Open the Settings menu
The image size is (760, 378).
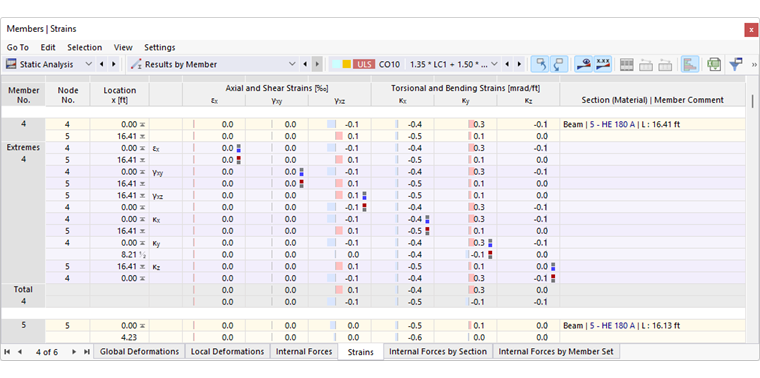click(159, 47)
